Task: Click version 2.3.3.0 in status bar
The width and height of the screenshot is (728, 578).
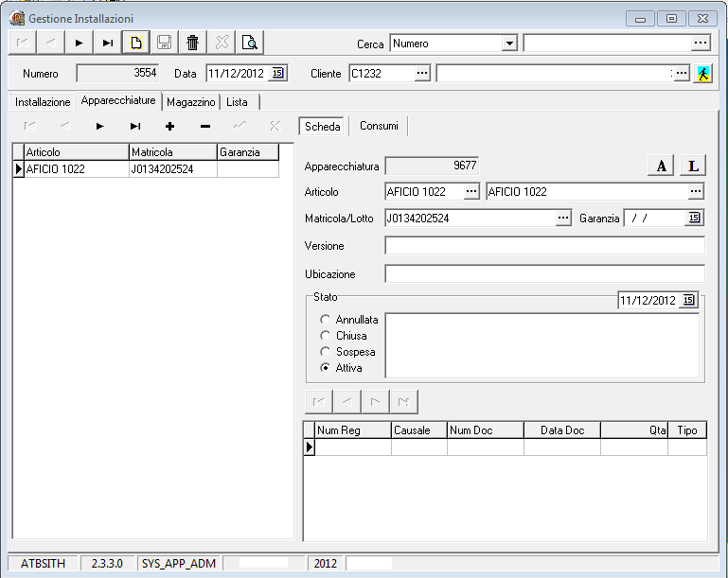Action: point(107,564)
